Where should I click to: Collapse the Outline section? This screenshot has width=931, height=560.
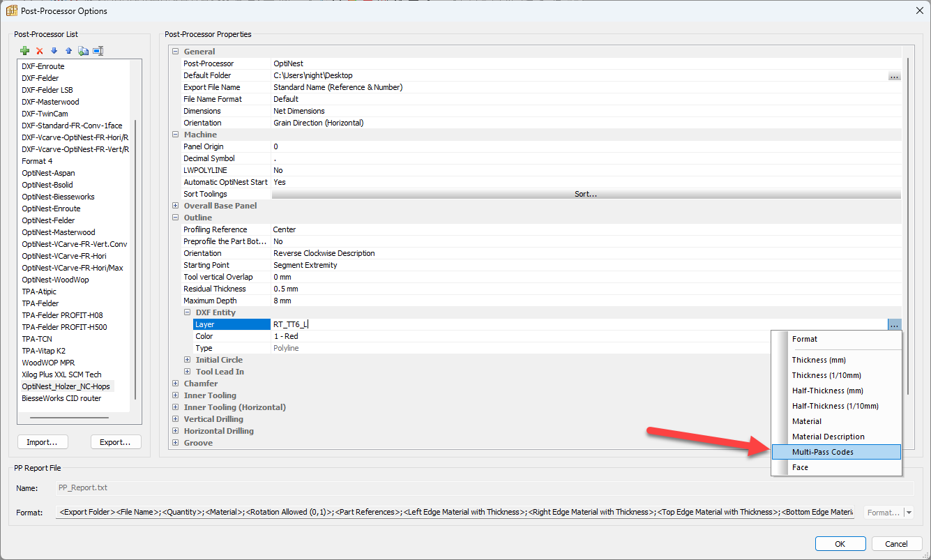coord(176,218)
